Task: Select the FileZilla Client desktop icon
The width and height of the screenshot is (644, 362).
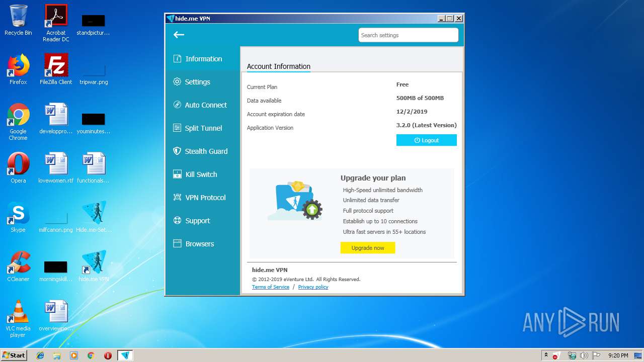Action: 56,69
